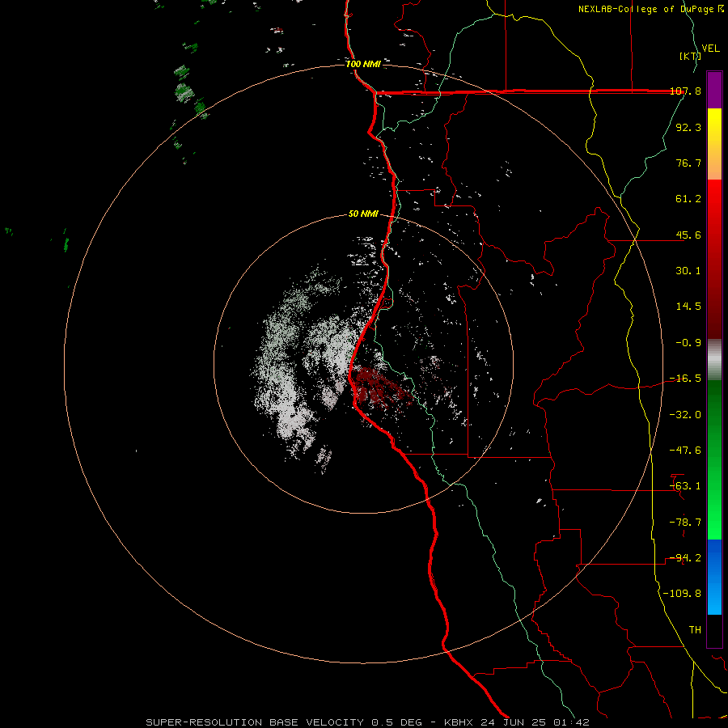Click the -16.5 velocity scale value
The height and width of the screenshot is (728, 728).
click(x=685, y=379)
